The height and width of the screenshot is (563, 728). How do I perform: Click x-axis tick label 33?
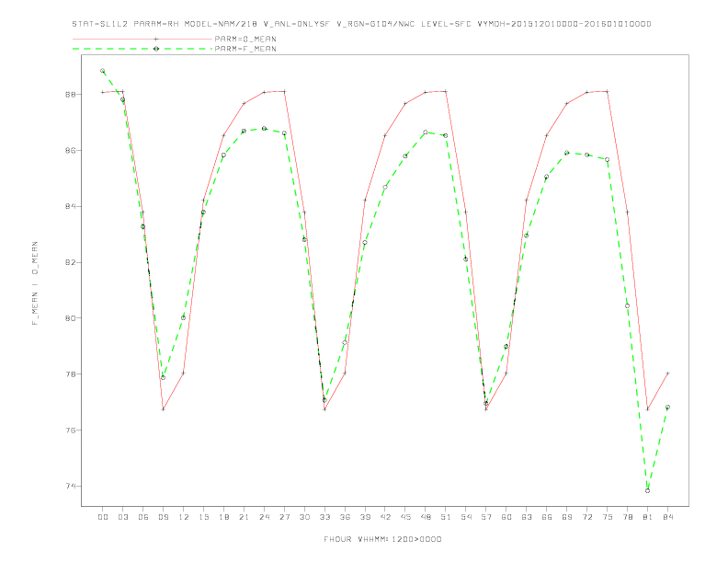pyautogui.click(x=324, y=517)
